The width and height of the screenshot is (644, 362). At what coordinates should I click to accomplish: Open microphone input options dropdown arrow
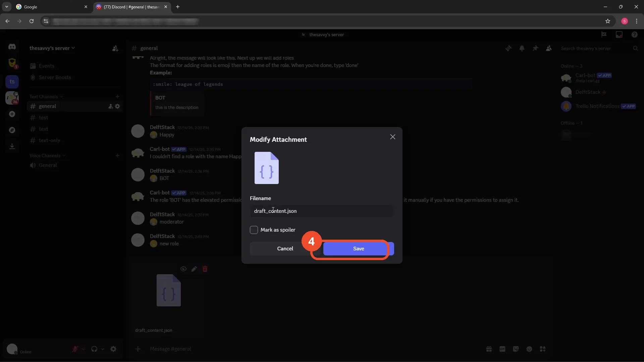pyautogui.click(x=84, y=349)
